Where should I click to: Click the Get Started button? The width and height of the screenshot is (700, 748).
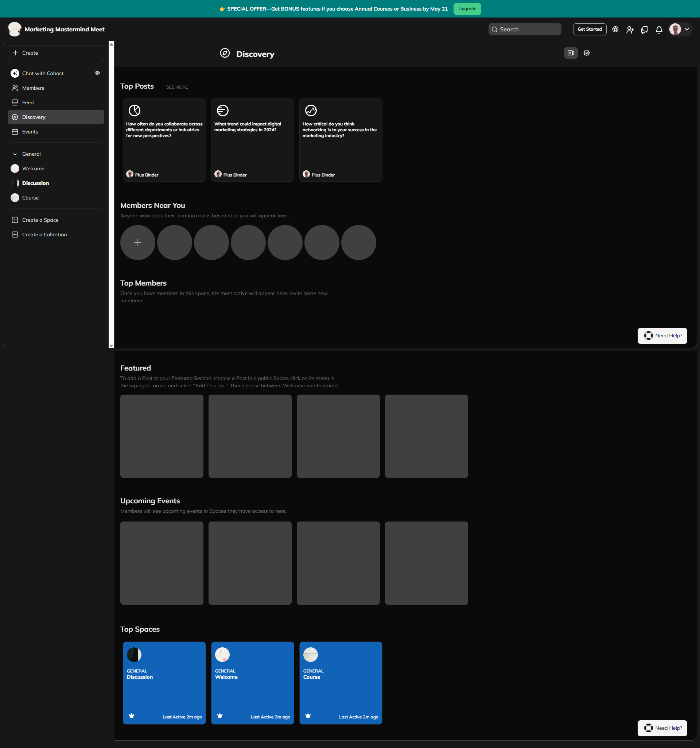tap(589, 29)
